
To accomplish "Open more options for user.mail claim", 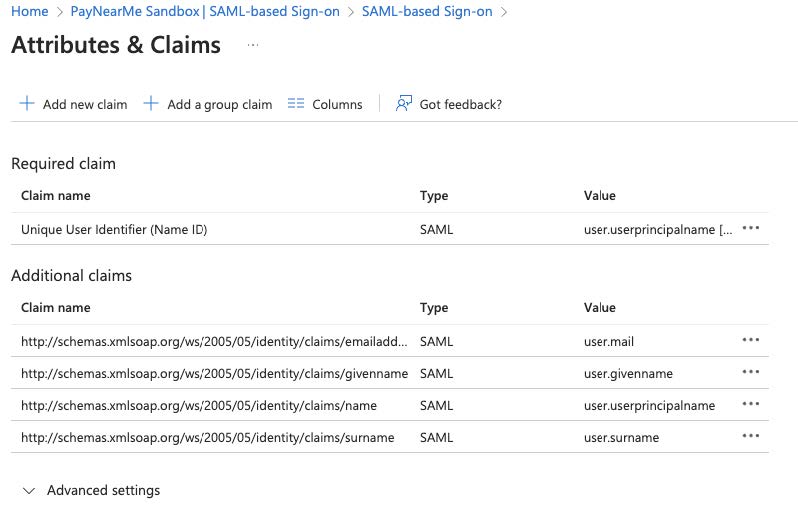I will [x=751, y=340].
